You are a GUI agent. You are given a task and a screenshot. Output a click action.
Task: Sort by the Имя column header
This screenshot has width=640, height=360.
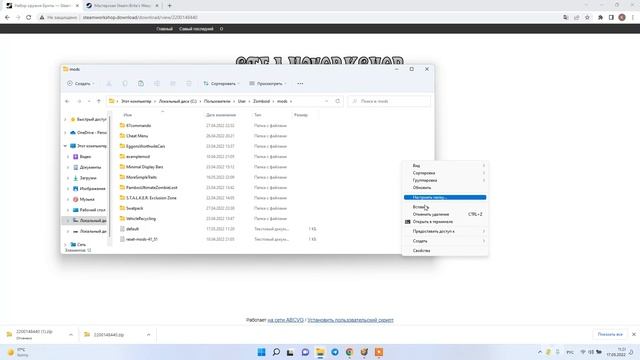coord(128,115)
